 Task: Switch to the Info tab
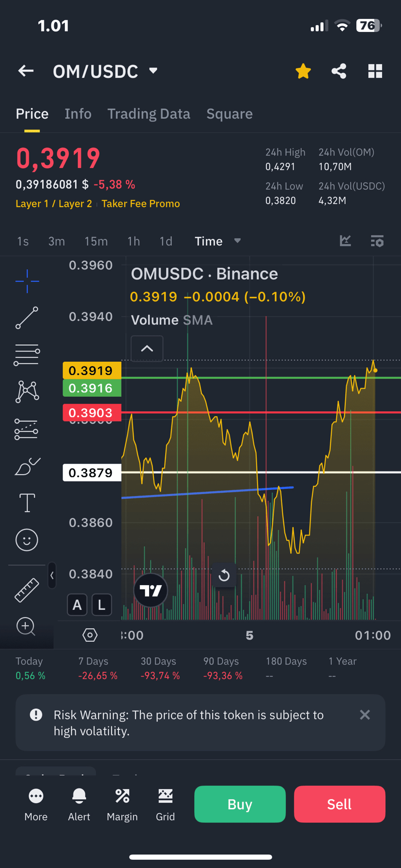78,114
